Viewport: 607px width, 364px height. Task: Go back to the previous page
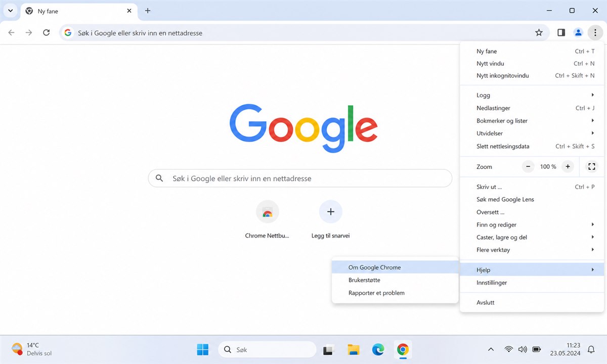pyautogui.click(x=11, y=33)
